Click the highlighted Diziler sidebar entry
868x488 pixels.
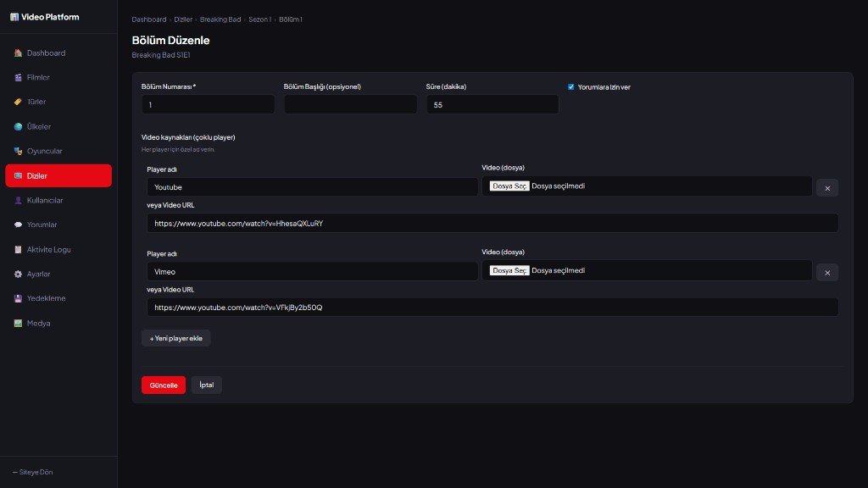[x=58, y=175]
